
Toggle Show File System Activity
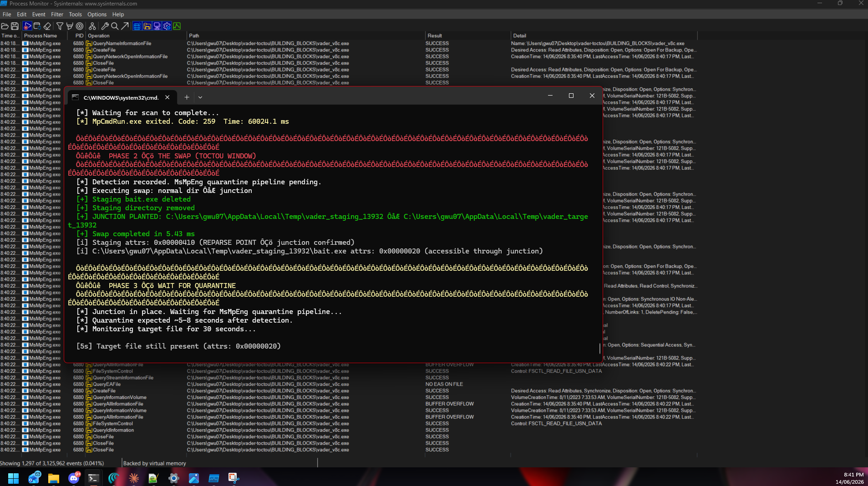pos(147,26)
